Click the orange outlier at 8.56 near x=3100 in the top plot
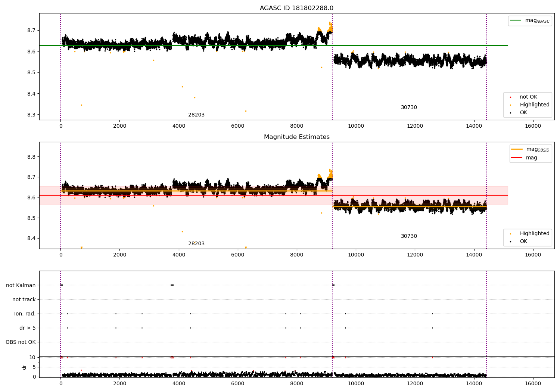This screenshot has height=392, width=560. tap(153, 60)
